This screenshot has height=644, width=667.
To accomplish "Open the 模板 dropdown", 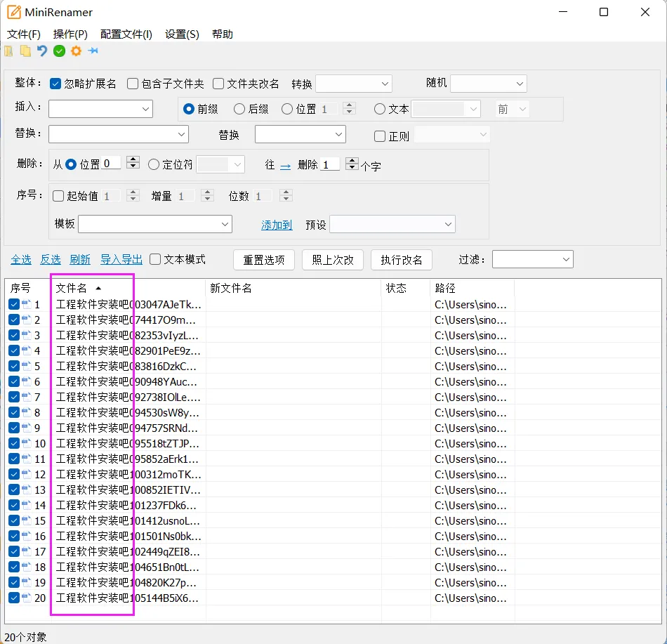I will [155, 224].
